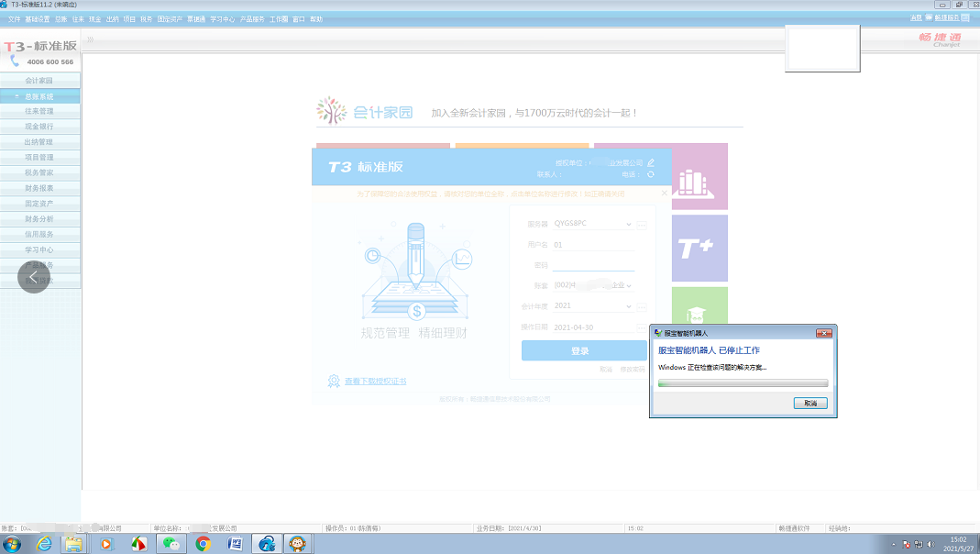Screen dimensions: 980x554
Task: Click the T+ tile
Action: [699, 249]
